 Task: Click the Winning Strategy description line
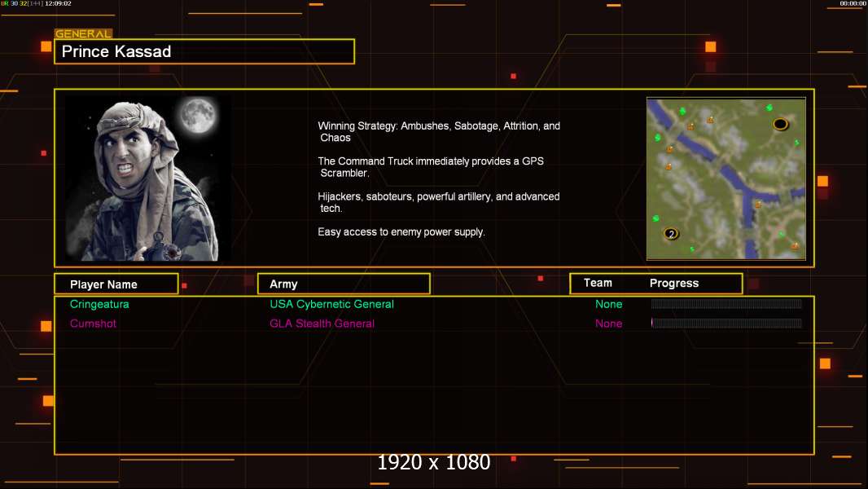point(439,132)
